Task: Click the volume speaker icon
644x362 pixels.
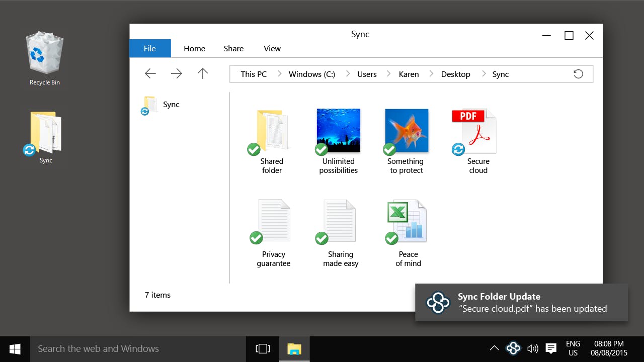Action: click(532, 348)
